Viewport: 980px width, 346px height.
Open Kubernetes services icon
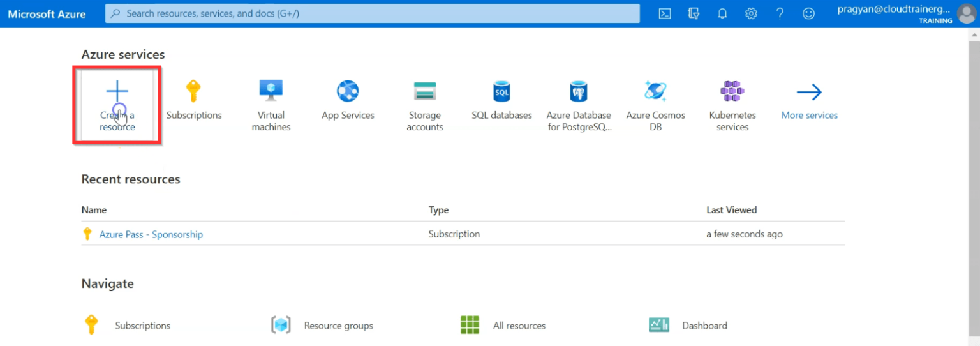pos(732,91)
